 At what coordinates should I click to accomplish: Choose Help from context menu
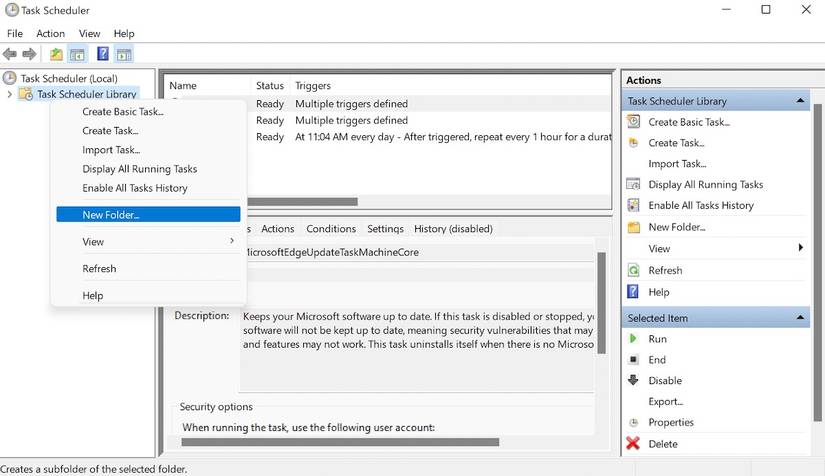(x=148, y=296)
